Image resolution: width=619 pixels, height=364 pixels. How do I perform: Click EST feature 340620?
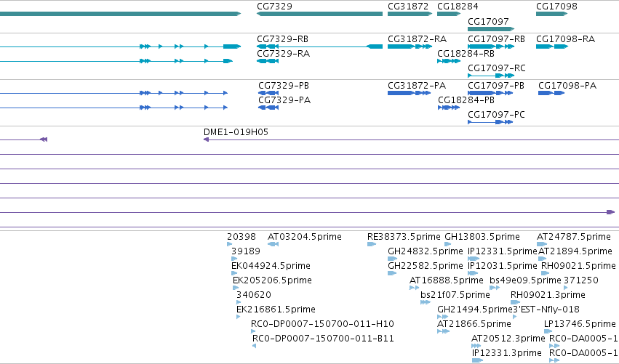(239, 302)
